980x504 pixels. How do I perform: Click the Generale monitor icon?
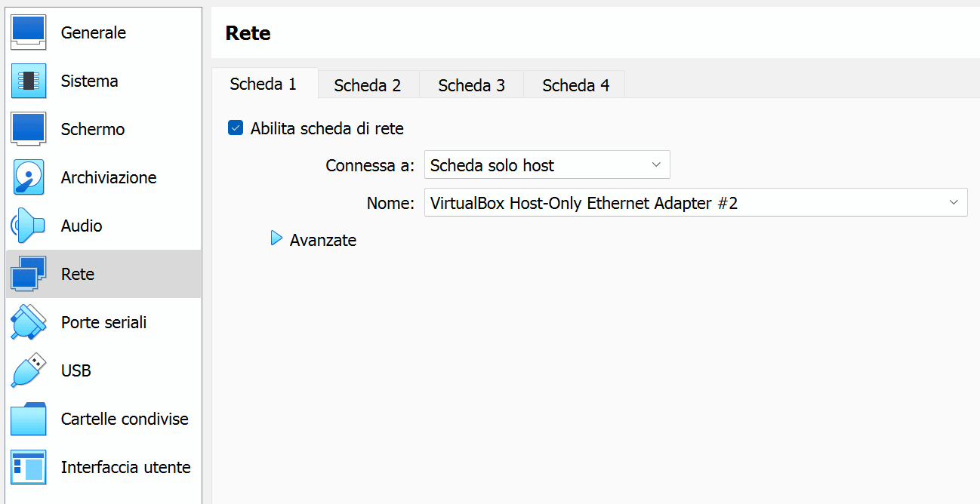tap(29, 32)
